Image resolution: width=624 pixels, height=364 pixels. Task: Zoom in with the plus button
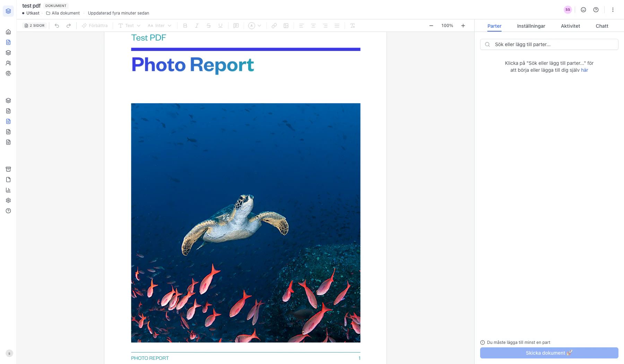463,26
